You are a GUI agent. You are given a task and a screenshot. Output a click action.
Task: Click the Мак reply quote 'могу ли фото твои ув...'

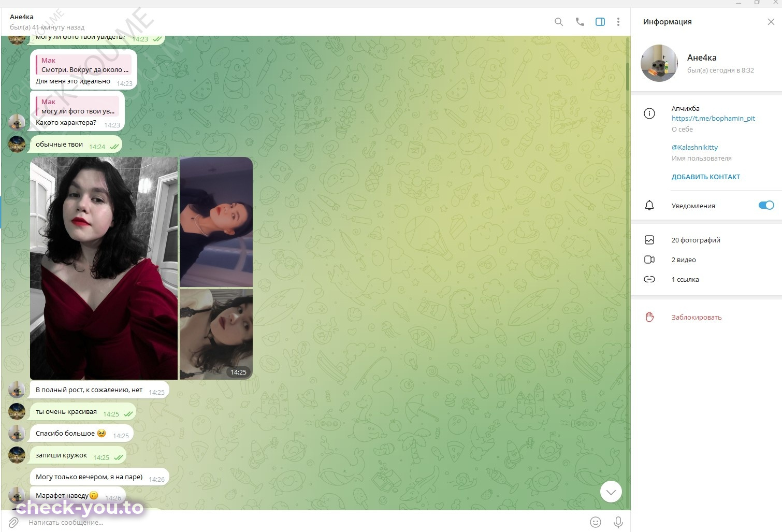point(77,106)
